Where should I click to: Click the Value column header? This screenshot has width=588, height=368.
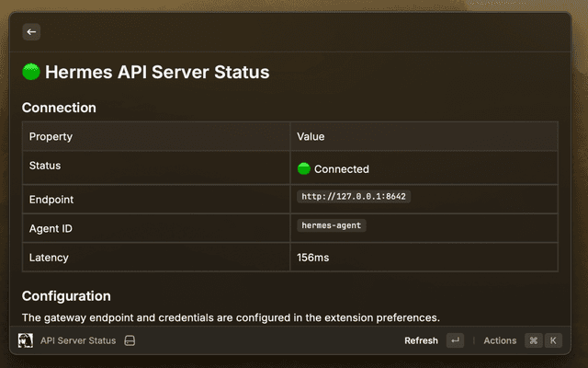(x=311, y=137)
